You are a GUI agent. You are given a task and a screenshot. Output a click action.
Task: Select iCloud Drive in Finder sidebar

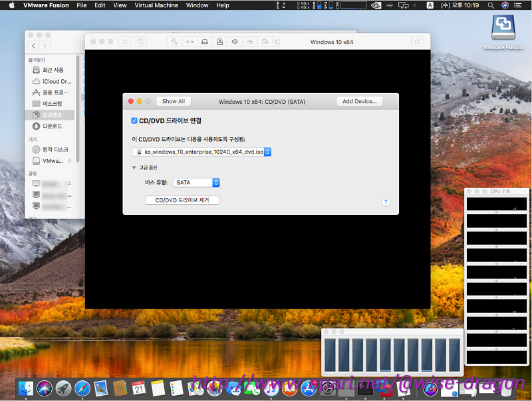(49, 81)
